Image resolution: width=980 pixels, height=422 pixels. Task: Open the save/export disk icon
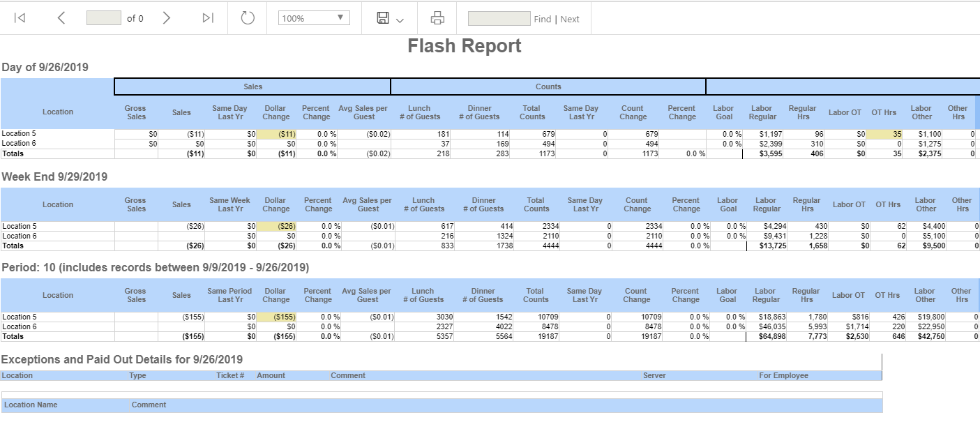point(383,18)
